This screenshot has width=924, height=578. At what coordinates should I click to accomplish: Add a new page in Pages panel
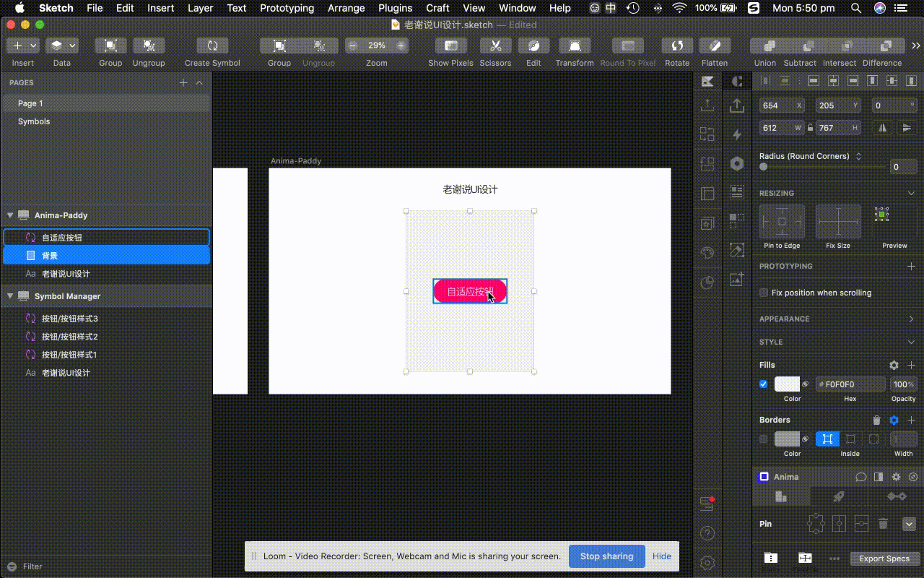(183, 83)
